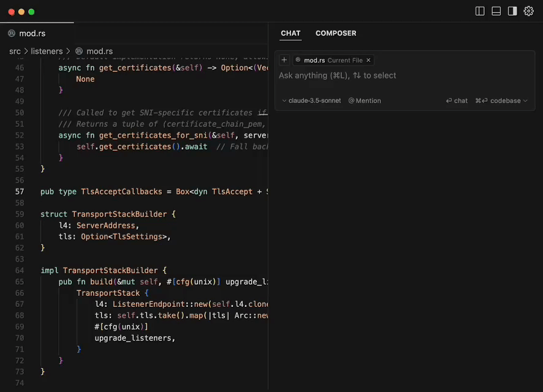Click in the Ask anything chat input field
Image resolution: width=543 pixels, height=392 pixels.
click(x=368, y=75)
